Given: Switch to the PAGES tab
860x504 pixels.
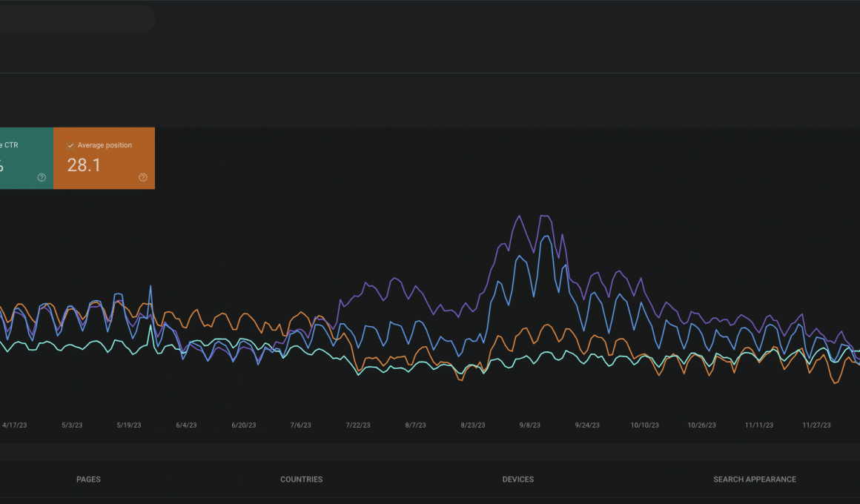Looking at the screenshot, I should click(x=88, y=480).
